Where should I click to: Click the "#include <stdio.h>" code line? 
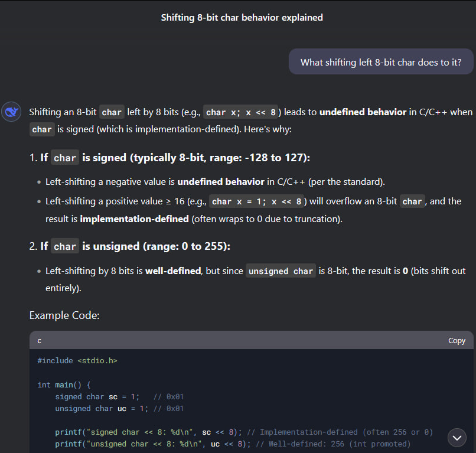(77, 360)
